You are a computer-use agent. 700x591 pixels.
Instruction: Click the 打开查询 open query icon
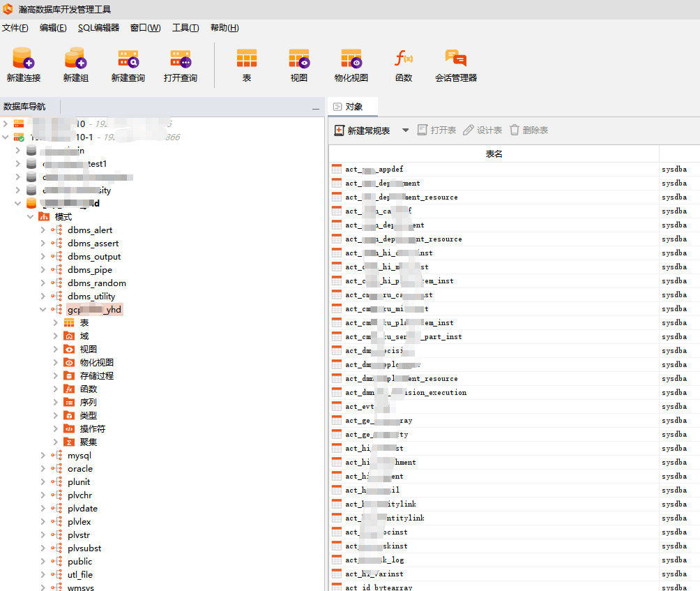pyautogui.click(x=181, y=58)
